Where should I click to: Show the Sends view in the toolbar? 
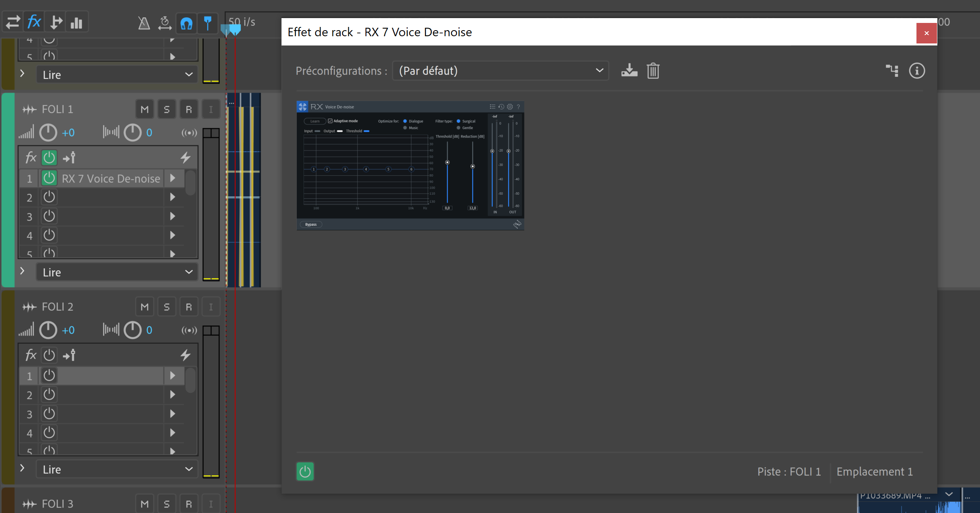point(55,22)
